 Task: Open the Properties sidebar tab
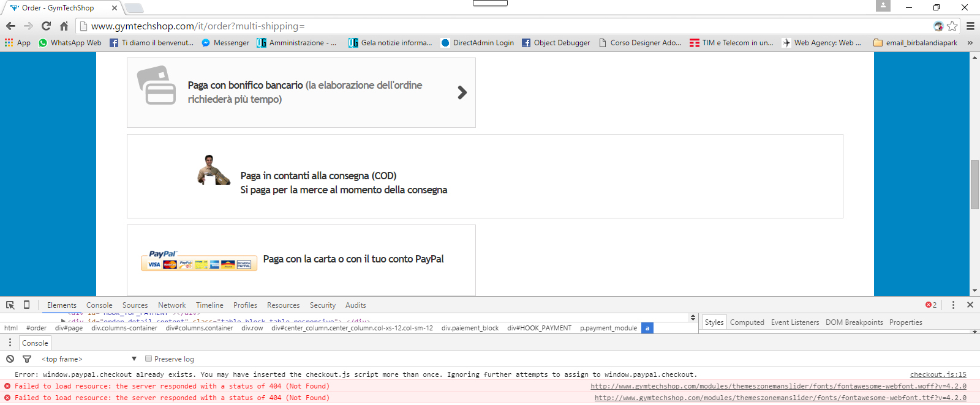(x=905, y=322)
